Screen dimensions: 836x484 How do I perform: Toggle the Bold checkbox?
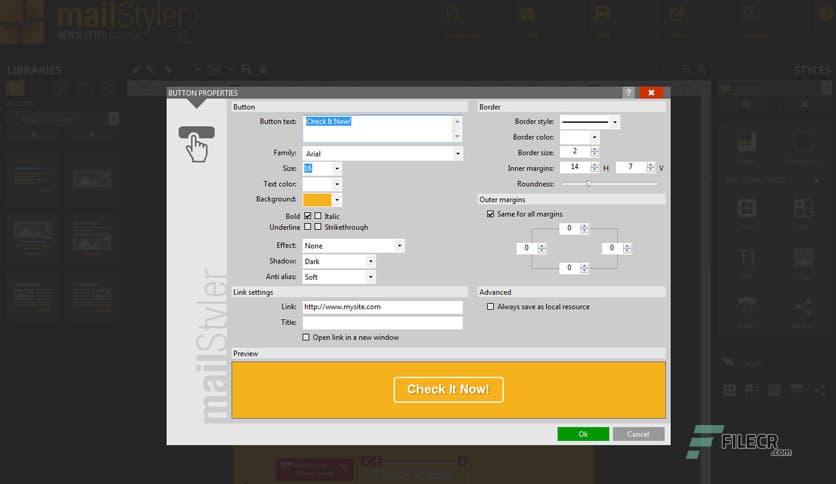pyautogui.click(x=308, y=216)
